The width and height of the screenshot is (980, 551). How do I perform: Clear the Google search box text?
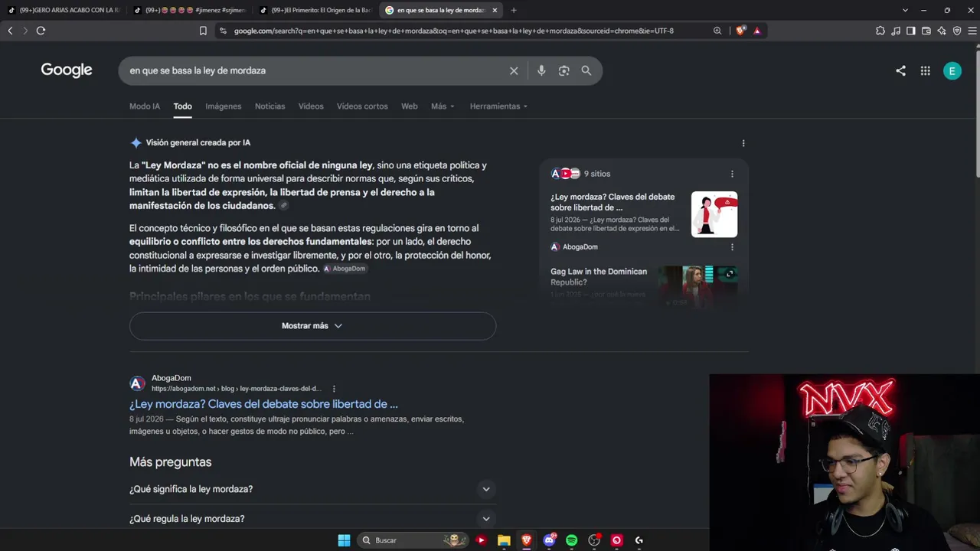(x=514, y=70)
